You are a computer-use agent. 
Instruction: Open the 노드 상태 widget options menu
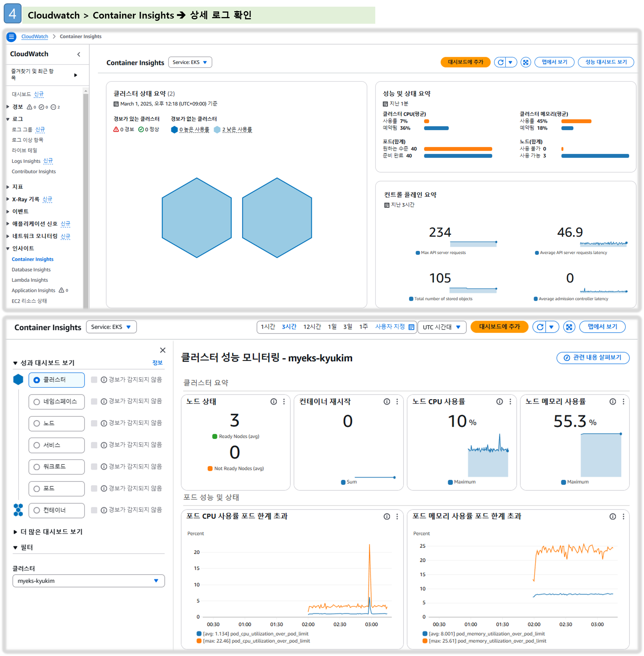tap(284, 401)
